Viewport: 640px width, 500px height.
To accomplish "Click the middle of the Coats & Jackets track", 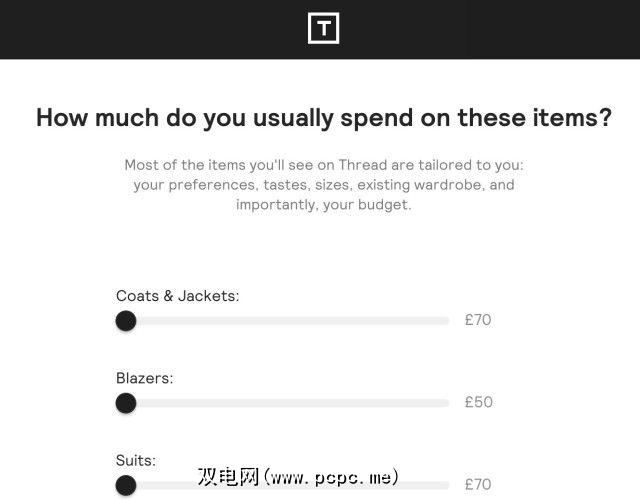I will tap(283, 321).
